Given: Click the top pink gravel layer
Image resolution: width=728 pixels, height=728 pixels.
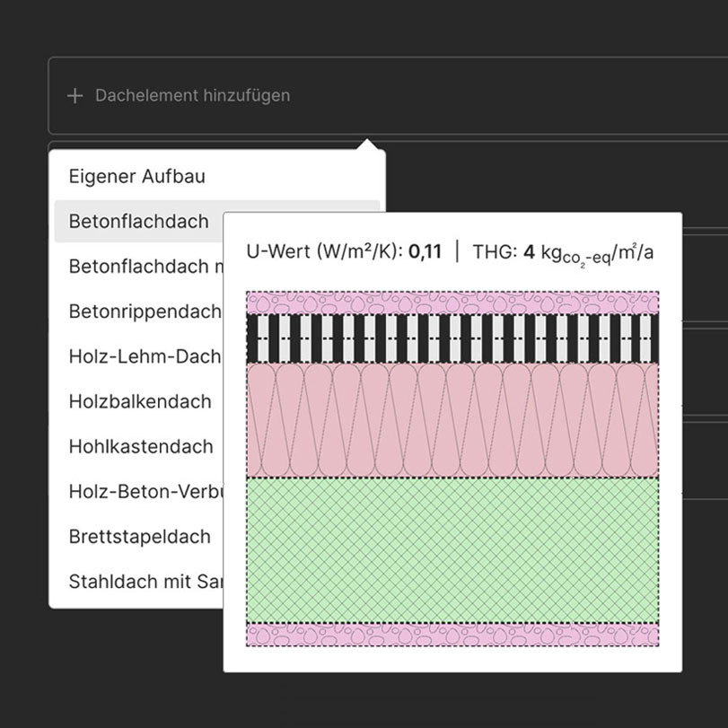Looking at the screenshot, I should 452,303.
